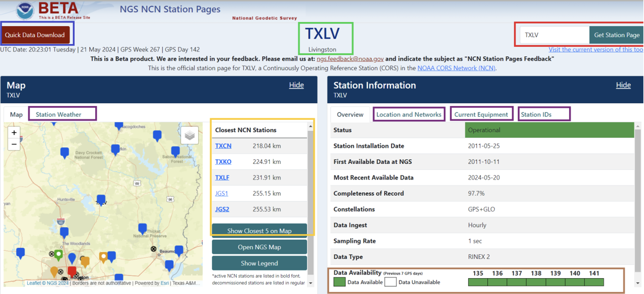Click the TXLV station marker on map
The image size is (644, 294).
pos(101,199)
